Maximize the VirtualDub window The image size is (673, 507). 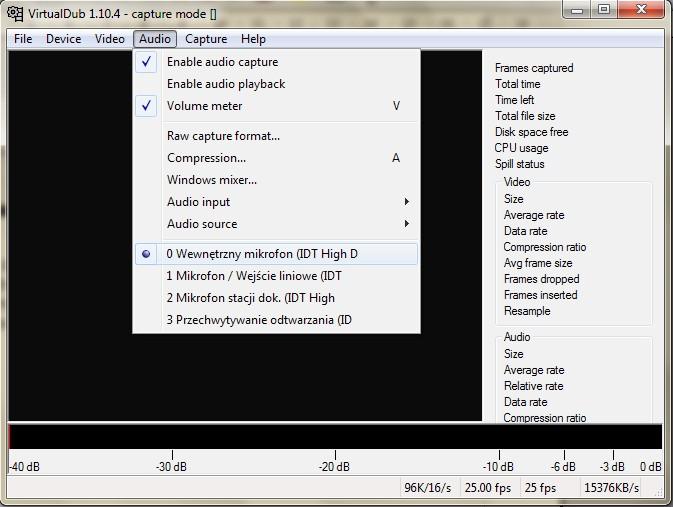pos(604,9)
